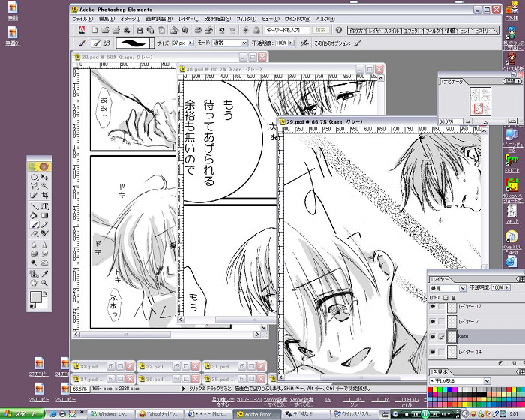Image resolution: width=525 pixels, height=420 pixels.
Task: Select the Eyedropper tool
Action: [x=44, y=274]
